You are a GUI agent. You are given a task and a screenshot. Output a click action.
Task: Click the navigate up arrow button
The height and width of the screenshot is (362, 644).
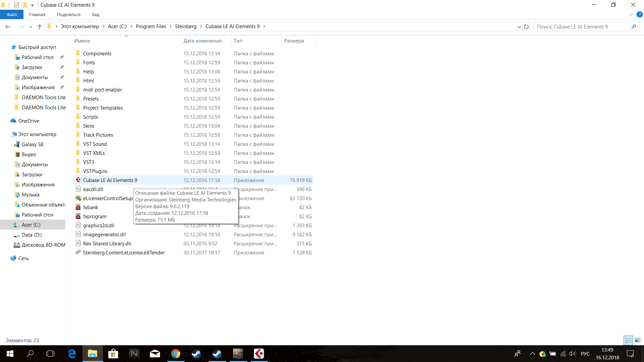(40, 26)
